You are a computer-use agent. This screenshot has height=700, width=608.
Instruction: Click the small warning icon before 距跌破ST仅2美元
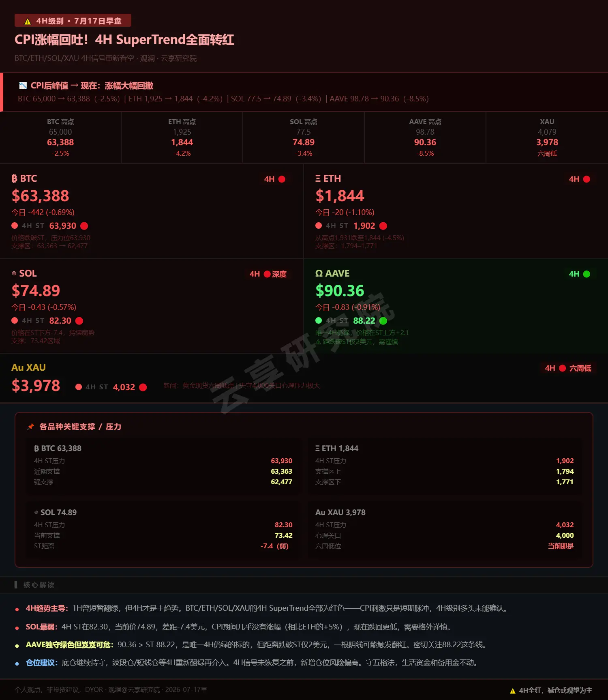click(x=318, y=342)
